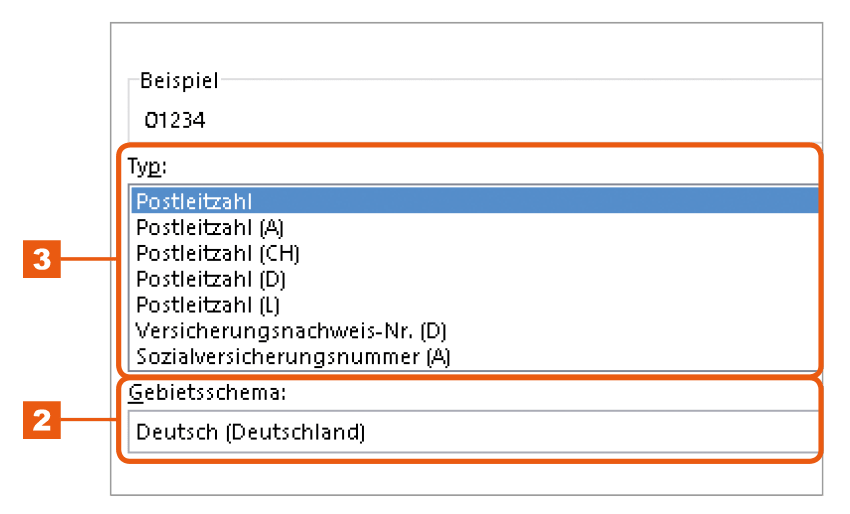Click the orange number 2 callout marker

coord(42,420)
